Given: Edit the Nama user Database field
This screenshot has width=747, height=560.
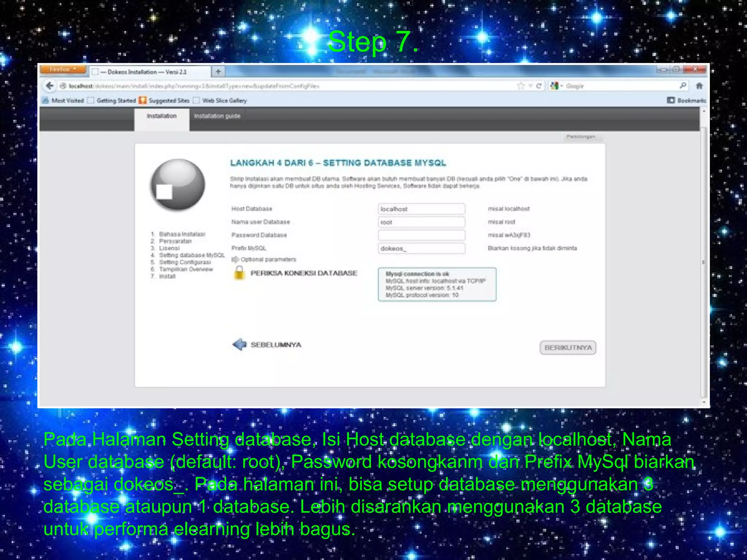Looking at the screenshot, I should pos(422,222).
